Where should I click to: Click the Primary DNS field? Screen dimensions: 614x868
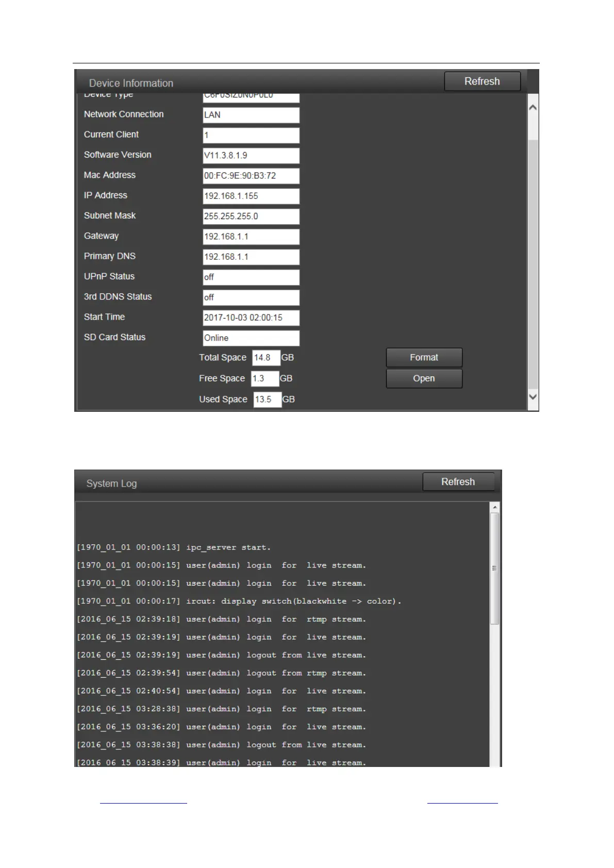click(x=251, y=257)
